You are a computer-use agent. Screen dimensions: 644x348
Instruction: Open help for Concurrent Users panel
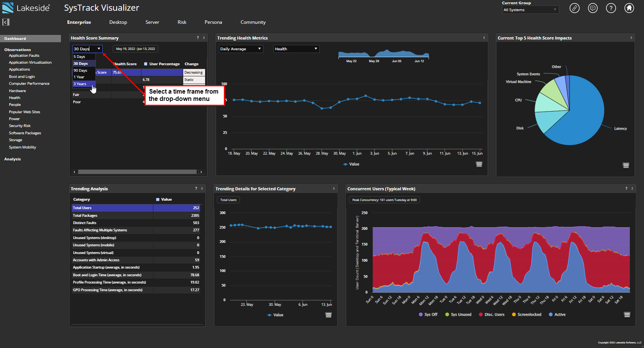click(x=626, y=188)
